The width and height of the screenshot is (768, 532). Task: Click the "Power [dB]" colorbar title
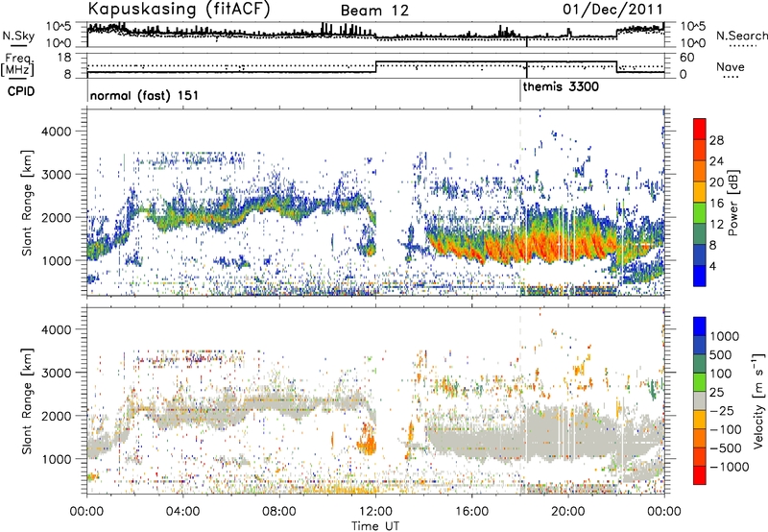point(732,203)
